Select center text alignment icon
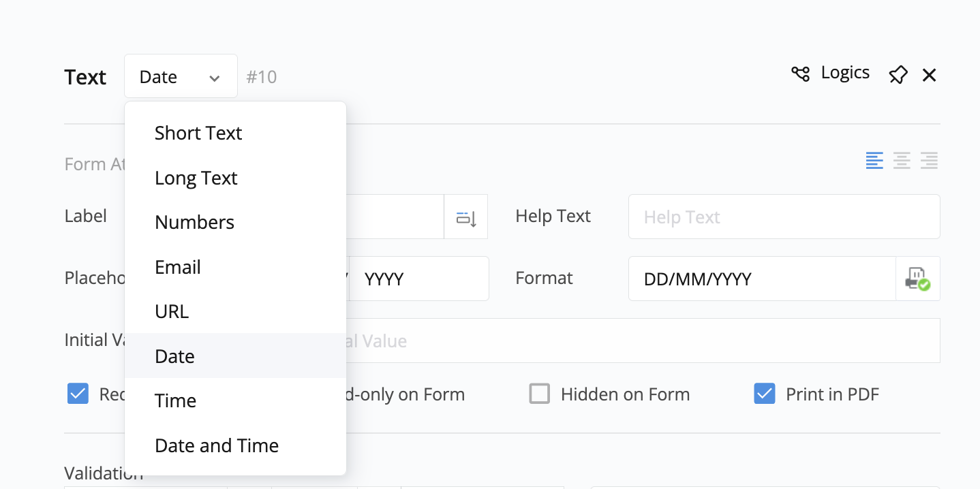Viewport: 980px width, 489px height. (902, 161)
